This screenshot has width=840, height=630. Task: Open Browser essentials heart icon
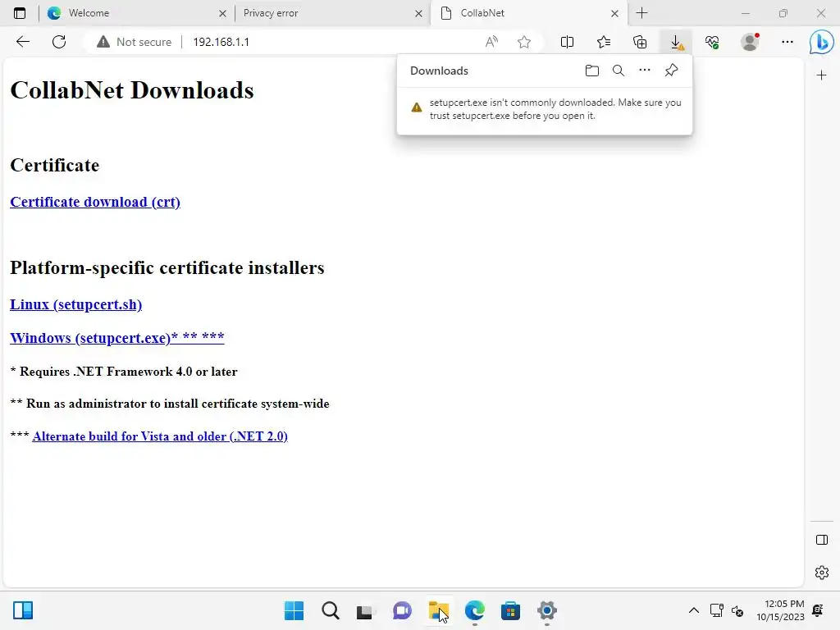click(x=712, y=42)
